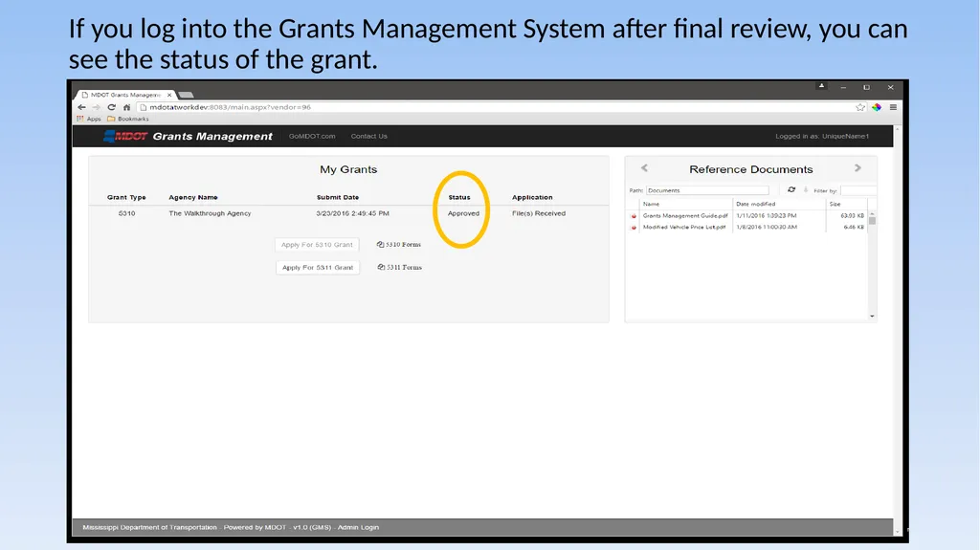Image resolution: width=980 pixels, height=550 pixels.
Task: Open the 5311 Forms link
Action: click(399, 267)
